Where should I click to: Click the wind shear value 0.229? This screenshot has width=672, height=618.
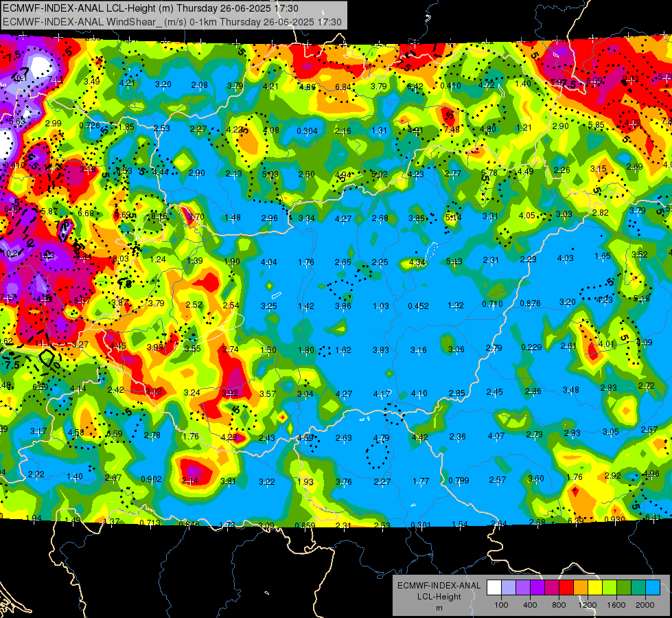click(x=531, y=347)
